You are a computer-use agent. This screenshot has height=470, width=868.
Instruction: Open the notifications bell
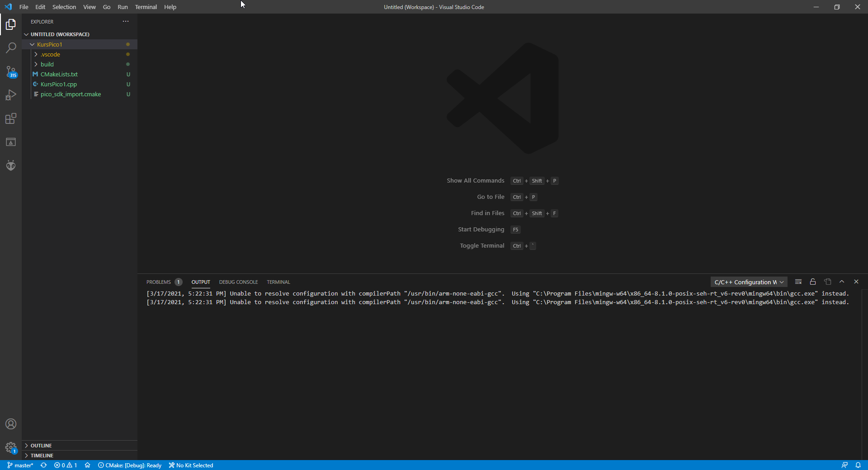[858, 465]
